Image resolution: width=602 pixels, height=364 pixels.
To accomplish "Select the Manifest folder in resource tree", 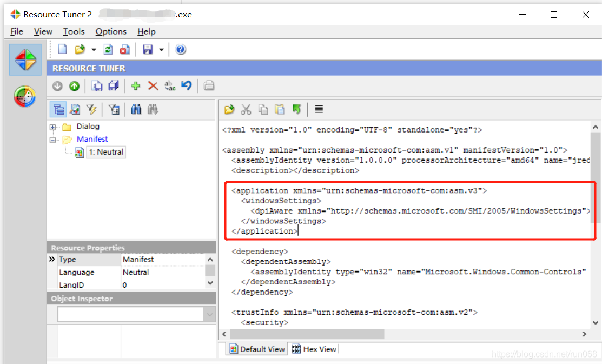I will [x=92, y=139].
